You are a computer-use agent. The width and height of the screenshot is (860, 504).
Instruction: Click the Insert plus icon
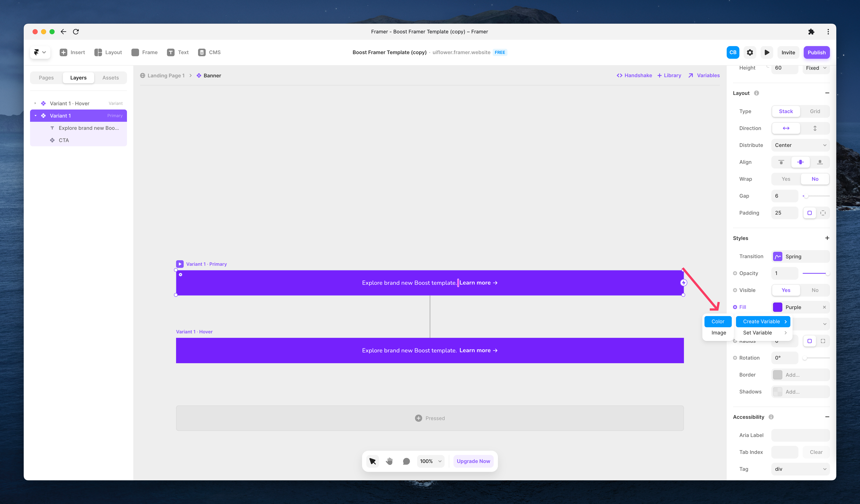pyautogui.click(x=63, y=52)
